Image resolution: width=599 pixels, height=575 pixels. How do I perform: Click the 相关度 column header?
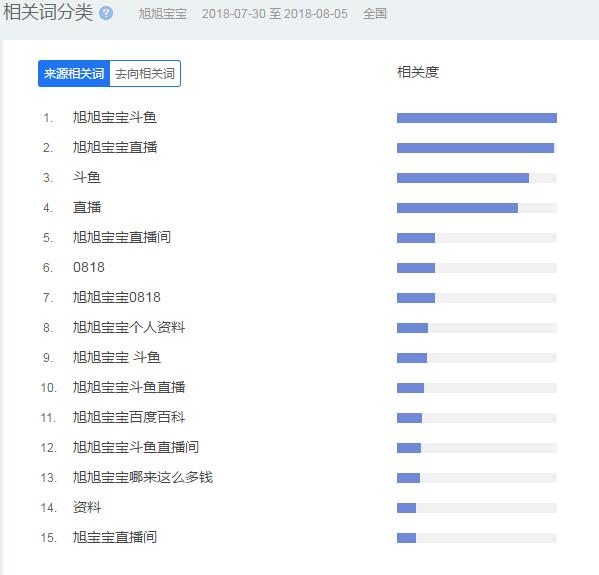click(418, 72)
